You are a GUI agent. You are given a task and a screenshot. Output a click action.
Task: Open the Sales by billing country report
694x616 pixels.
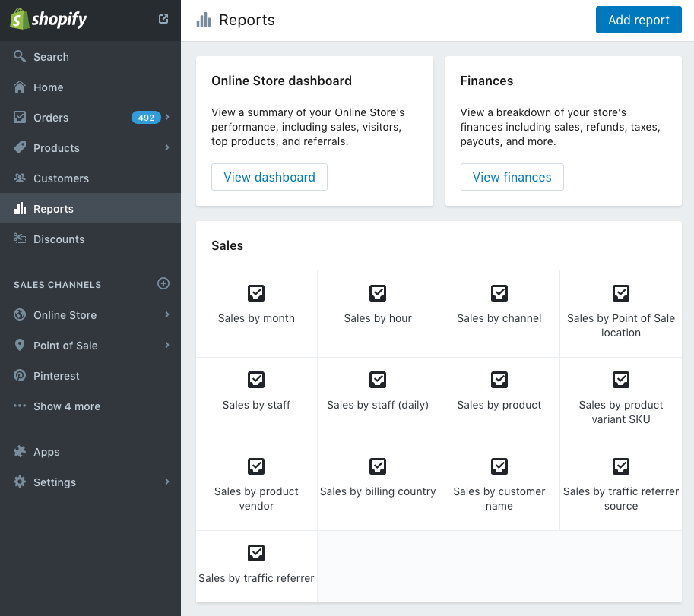click(x=378, y=491)
